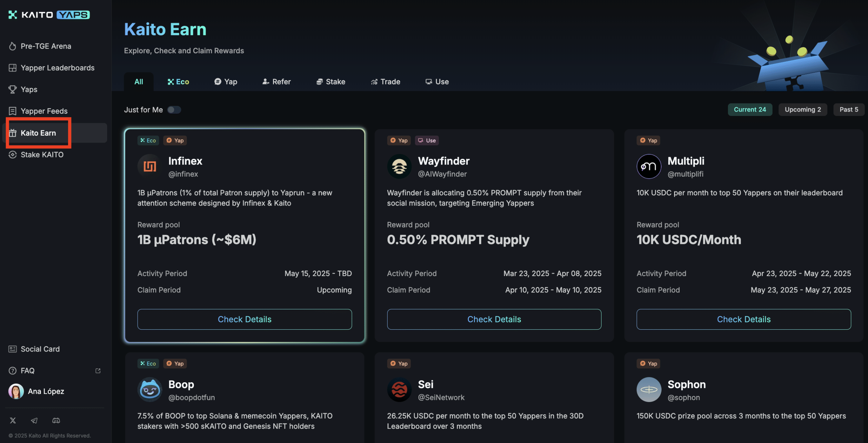Open FAQ via its external link arrow
Screen dimensions: 868x443
tap(98, 370)
